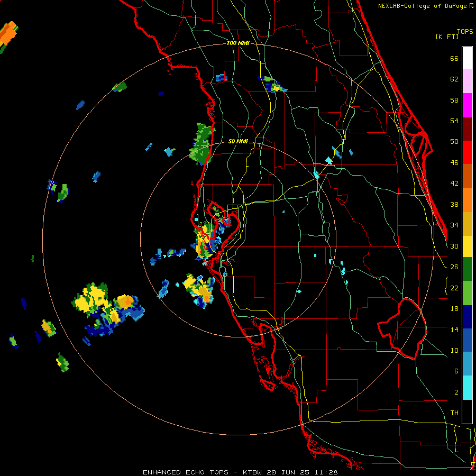Click the 34 legend value label

[x=454, y=225]
